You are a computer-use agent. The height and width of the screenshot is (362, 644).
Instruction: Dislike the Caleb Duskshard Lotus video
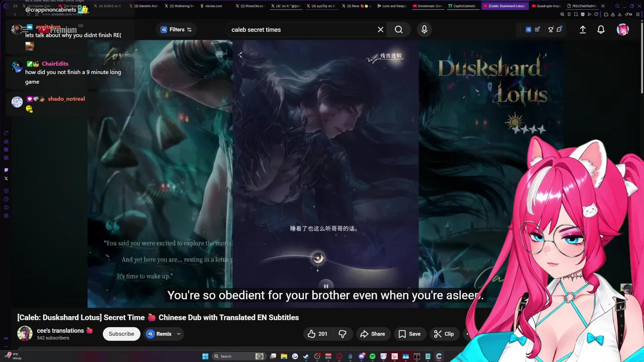[x=343, y=334]
